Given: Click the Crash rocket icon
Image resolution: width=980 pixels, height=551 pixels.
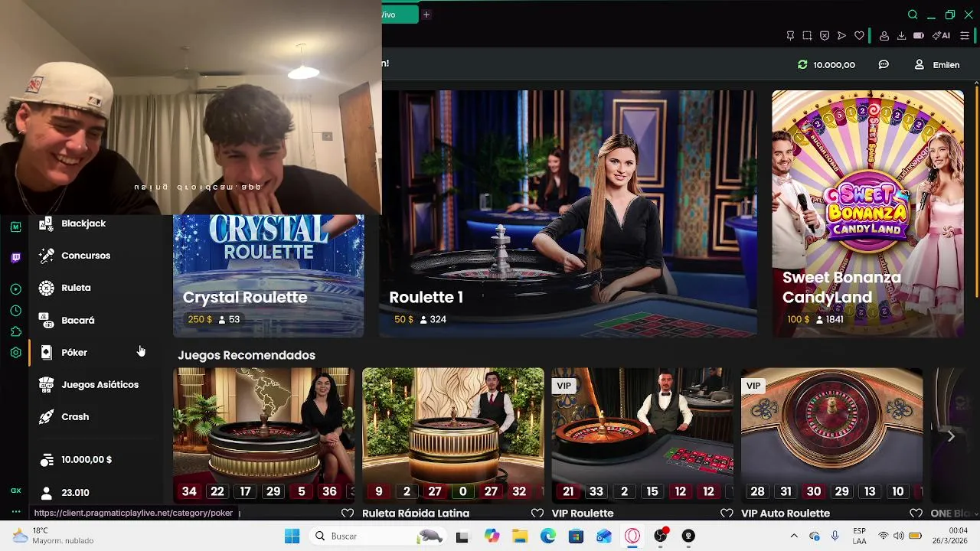Looking at the screenshot, I should pos(46,417).
